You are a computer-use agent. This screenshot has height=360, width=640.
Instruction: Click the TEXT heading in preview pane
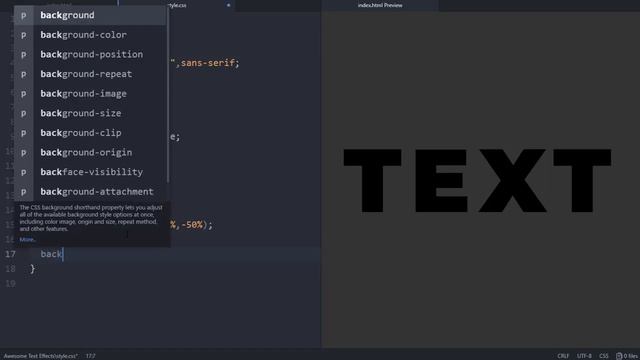coord(477,180)
